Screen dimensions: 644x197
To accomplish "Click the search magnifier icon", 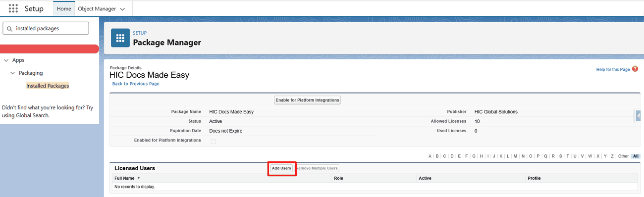I will click(9, 29).
